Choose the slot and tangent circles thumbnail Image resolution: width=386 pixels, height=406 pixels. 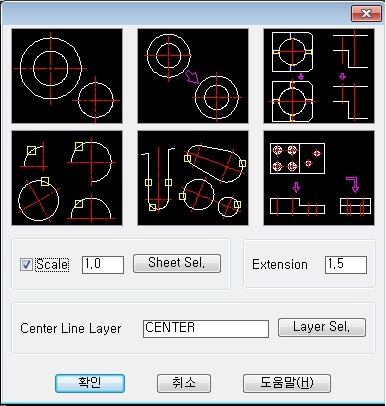[193, 178]
